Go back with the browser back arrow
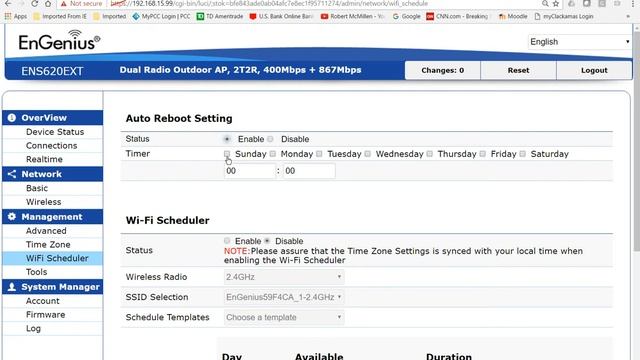This screenshot has height=360, width=640. click(x=8, y=4)
